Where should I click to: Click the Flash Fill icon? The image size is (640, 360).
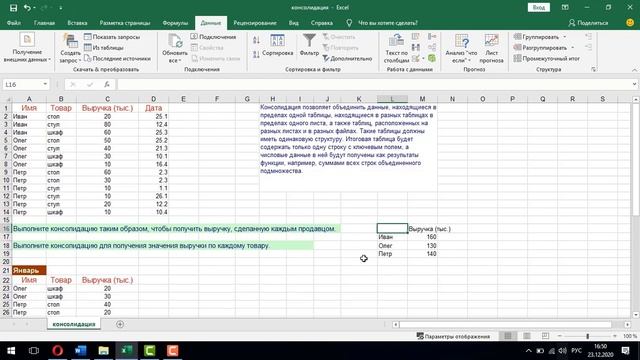coord(416,37)
